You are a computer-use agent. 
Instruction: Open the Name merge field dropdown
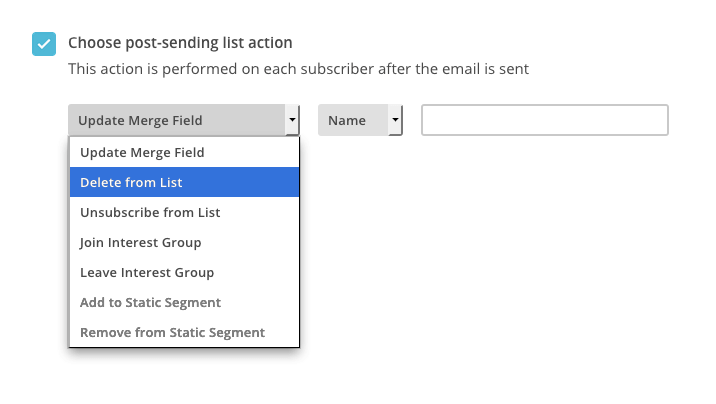click(360, 120)
